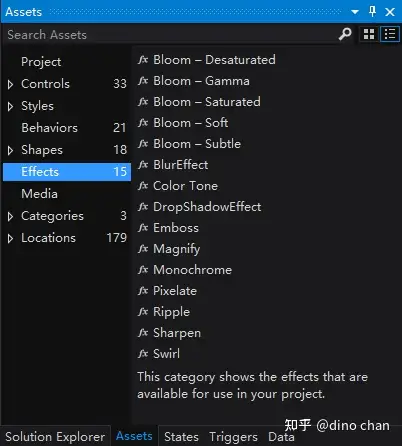Viewport: 402px width, 446px height.
Task: Expand the Controls category
Action: [x=10, y=84]
